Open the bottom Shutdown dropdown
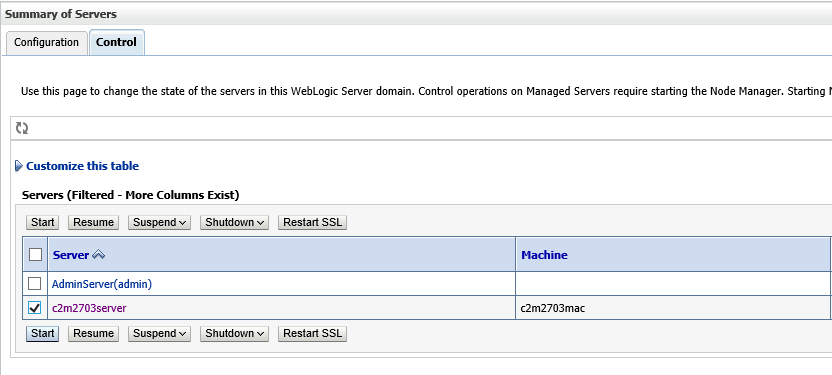The width and height of the screenshot is (832, 375). click(x=234, y=334)
